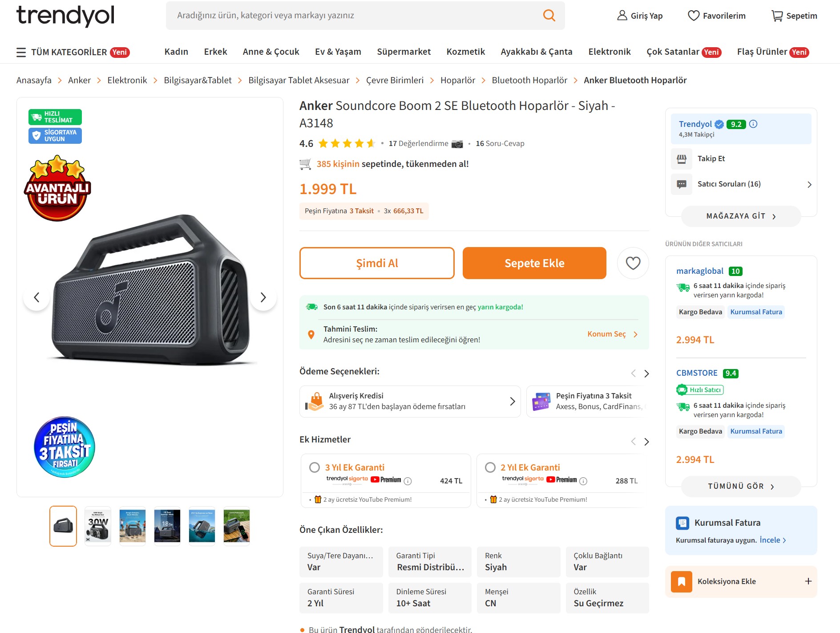
Task: Expand Koleksiyona Ekle with plus sign
Action: 808,581
